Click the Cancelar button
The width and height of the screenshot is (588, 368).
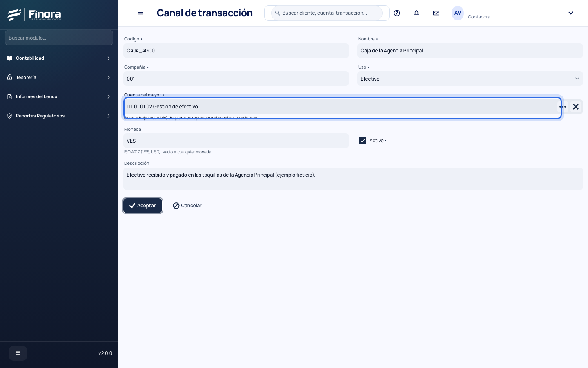tap(187, 206)
